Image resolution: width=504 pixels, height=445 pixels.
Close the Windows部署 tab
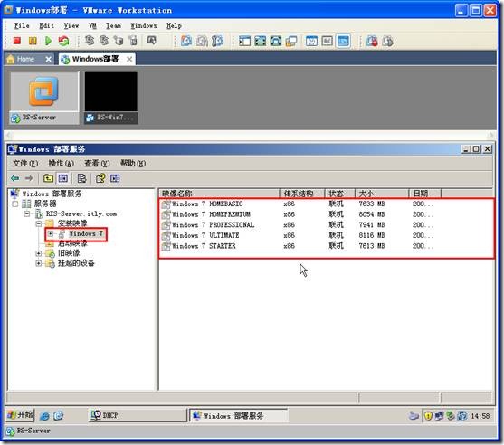click(129, 59)
